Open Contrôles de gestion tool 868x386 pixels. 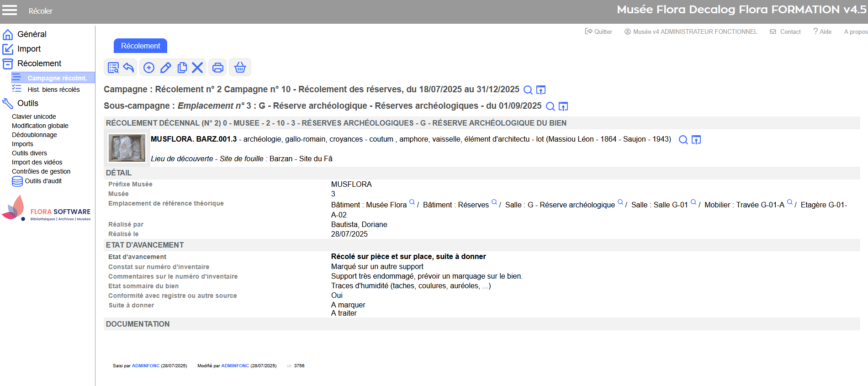(41, 171)
